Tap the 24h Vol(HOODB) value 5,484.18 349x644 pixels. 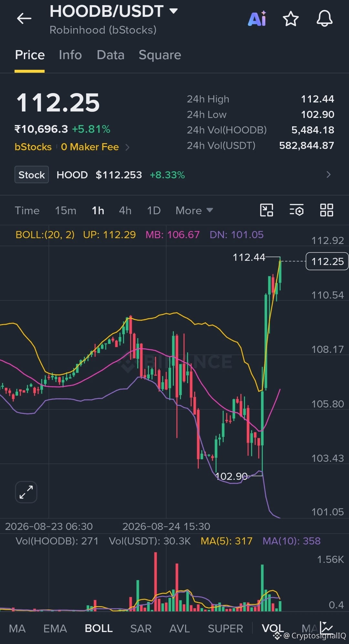coord(312,130)
